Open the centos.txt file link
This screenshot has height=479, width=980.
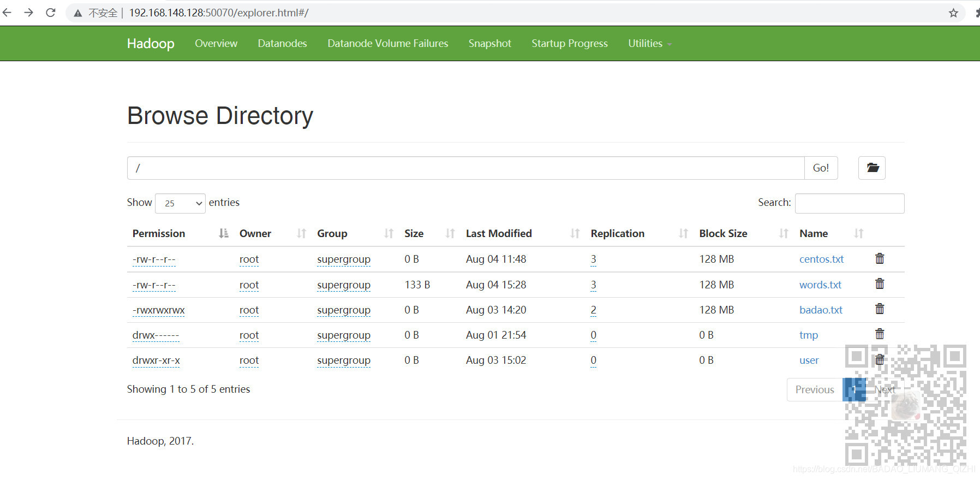point(821,259)
